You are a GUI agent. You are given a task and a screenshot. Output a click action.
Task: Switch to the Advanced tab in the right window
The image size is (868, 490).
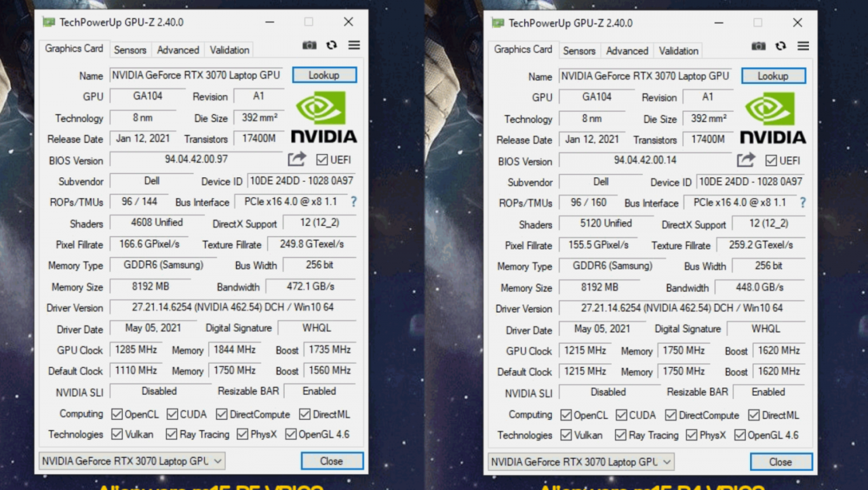[627, 51]
